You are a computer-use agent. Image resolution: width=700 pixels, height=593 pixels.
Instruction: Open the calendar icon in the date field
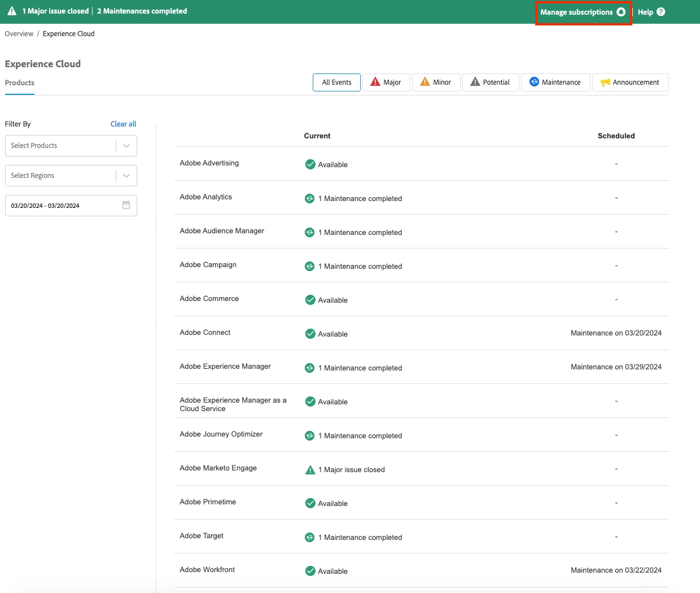tap(126, 205)
